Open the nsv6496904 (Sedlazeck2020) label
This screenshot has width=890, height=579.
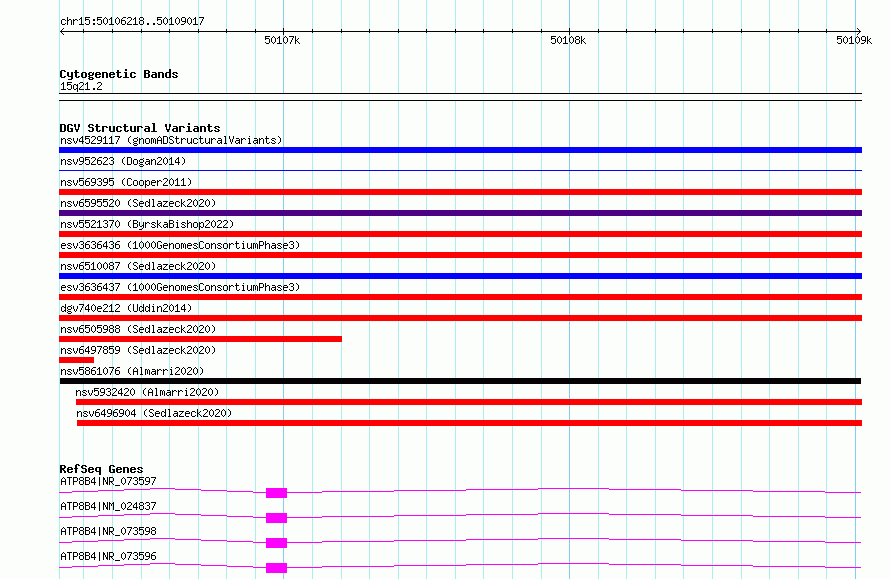(154, 413)
